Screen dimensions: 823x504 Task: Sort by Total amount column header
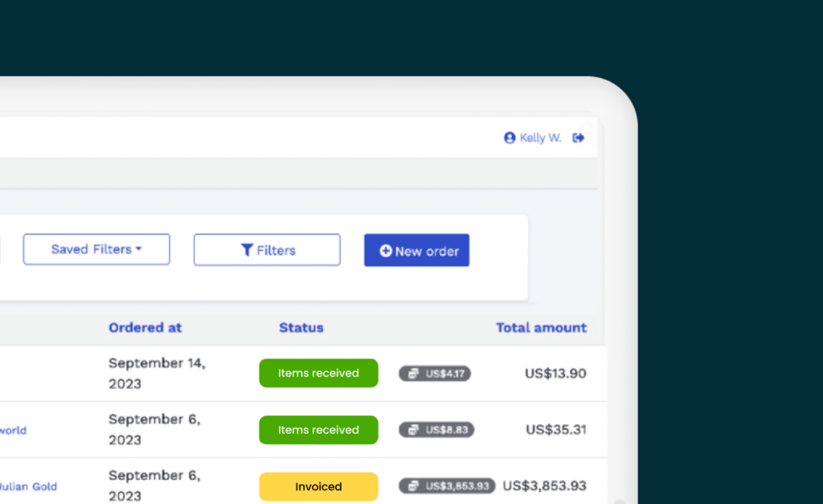point(541,328)
